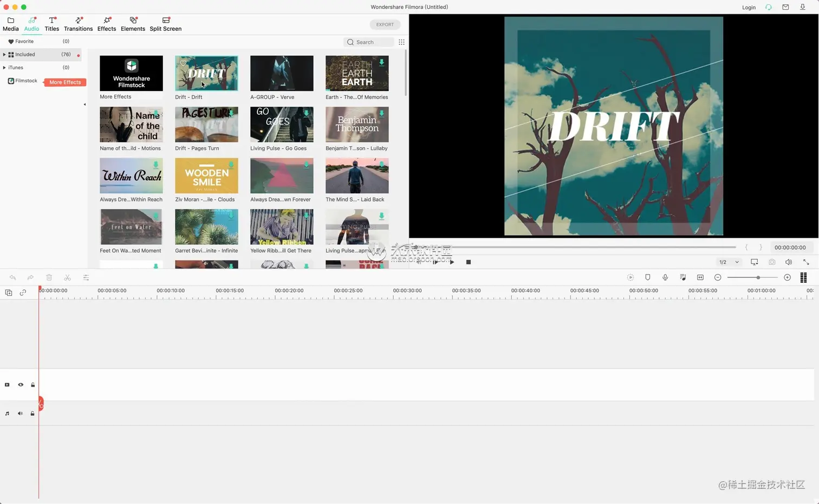Click the EXPORT button

385,24
